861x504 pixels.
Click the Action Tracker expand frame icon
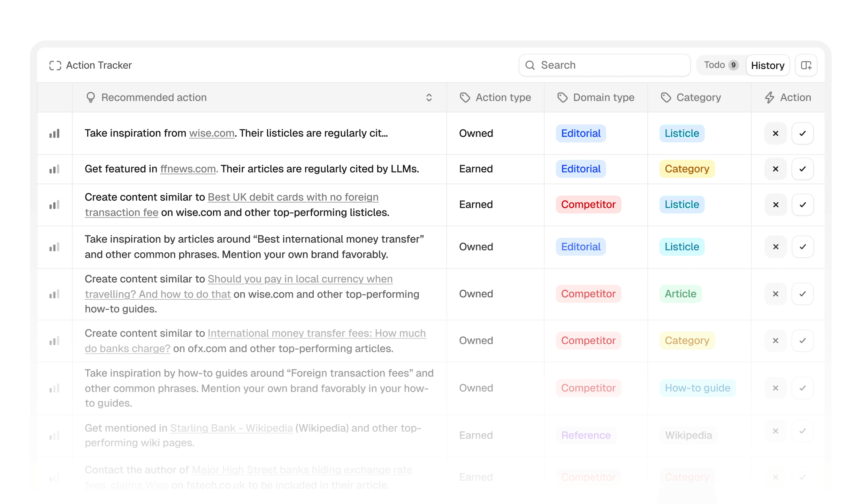[55, 65]
